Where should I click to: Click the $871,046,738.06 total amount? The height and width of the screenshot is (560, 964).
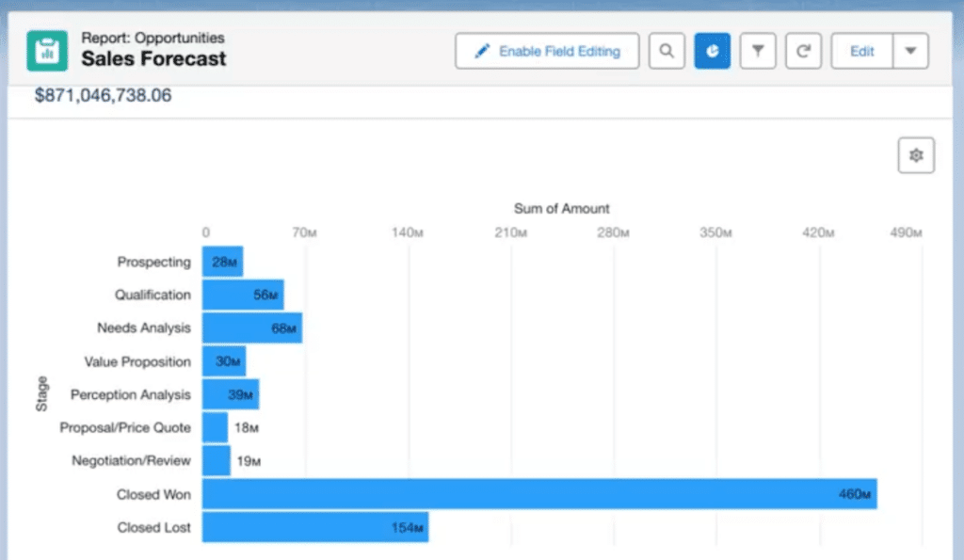pyautogui.click(x=103, y=96)
